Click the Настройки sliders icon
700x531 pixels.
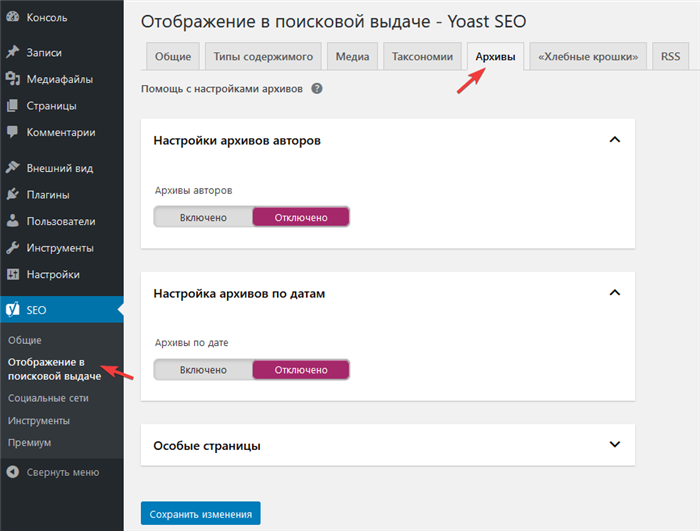[x=13, y=274]
